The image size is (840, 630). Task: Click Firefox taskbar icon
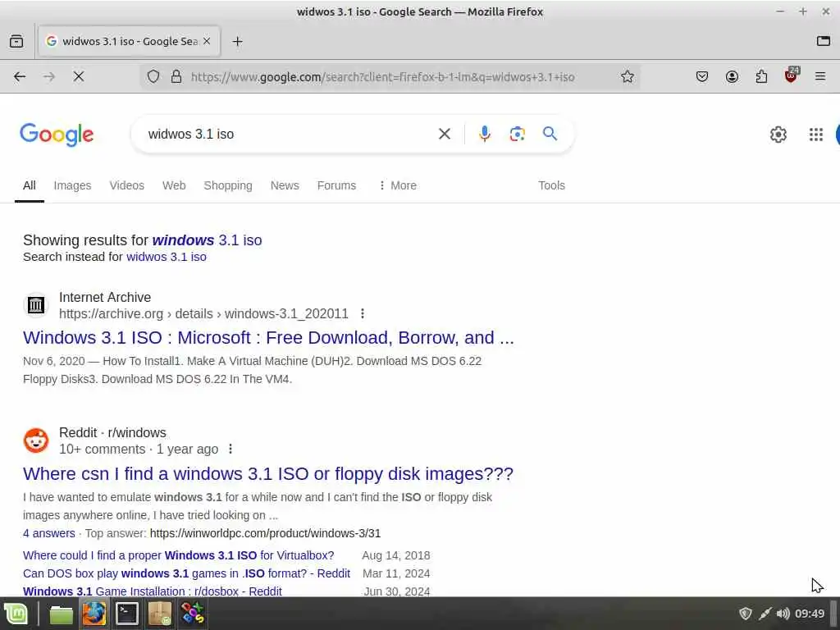coord(94,614)
